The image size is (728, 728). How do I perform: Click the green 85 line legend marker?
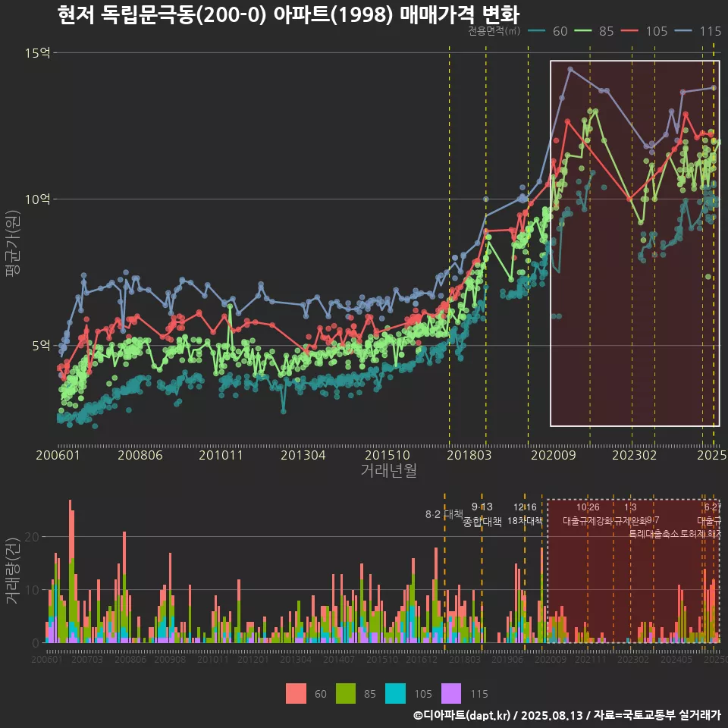(583, 31)
